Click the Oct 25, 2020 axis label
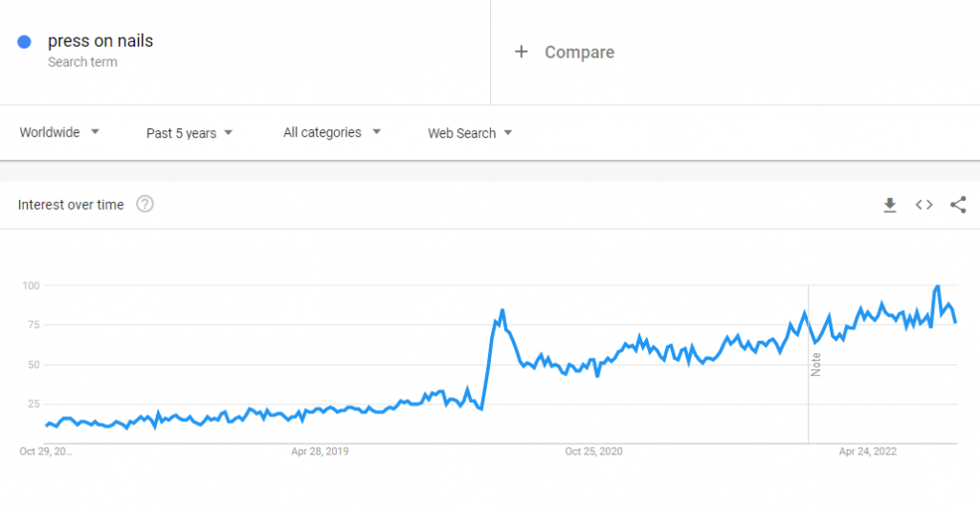Screen dimensions: 980x513 594,451
